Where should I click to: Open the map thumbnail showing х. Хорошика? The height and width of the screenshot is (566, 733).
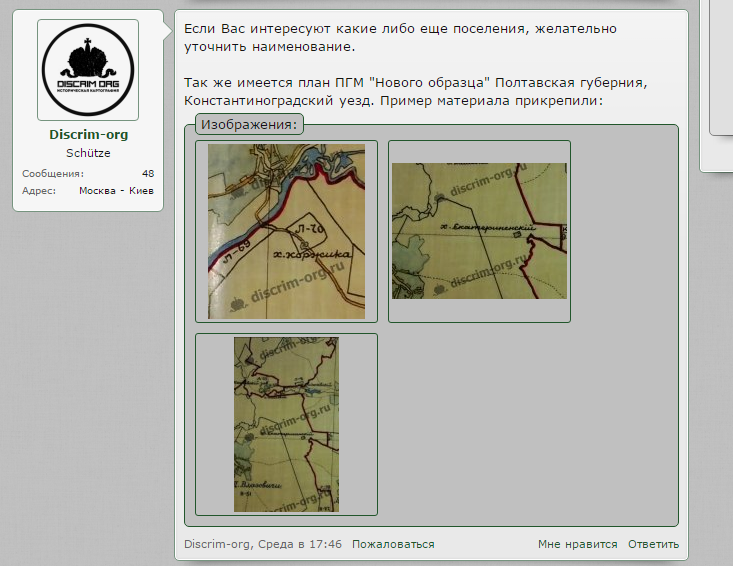[286, 231]
